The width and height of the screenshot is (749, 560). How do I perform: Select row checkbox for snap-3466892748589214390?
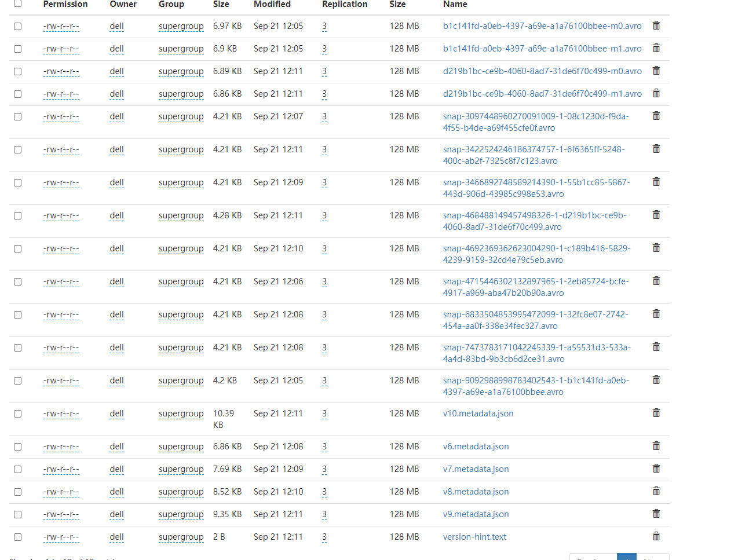point(18,183)
